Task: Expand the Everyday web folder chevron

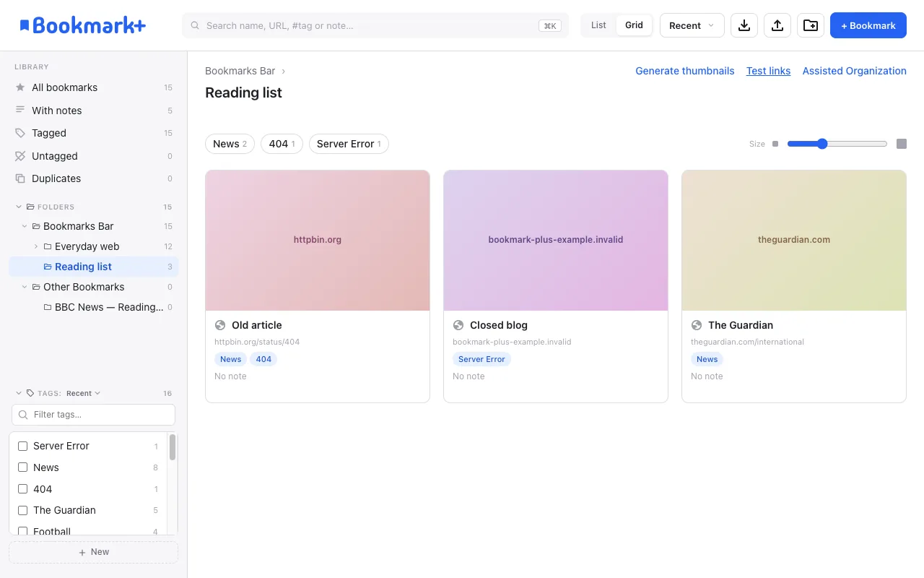Action: 36,246
